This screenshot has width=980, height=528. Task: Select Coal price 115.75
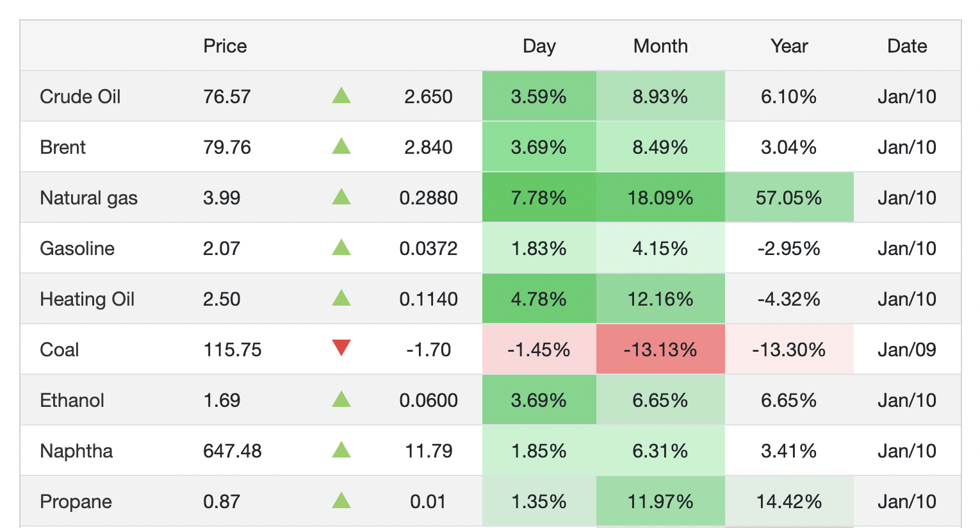[x=233, y=350]
